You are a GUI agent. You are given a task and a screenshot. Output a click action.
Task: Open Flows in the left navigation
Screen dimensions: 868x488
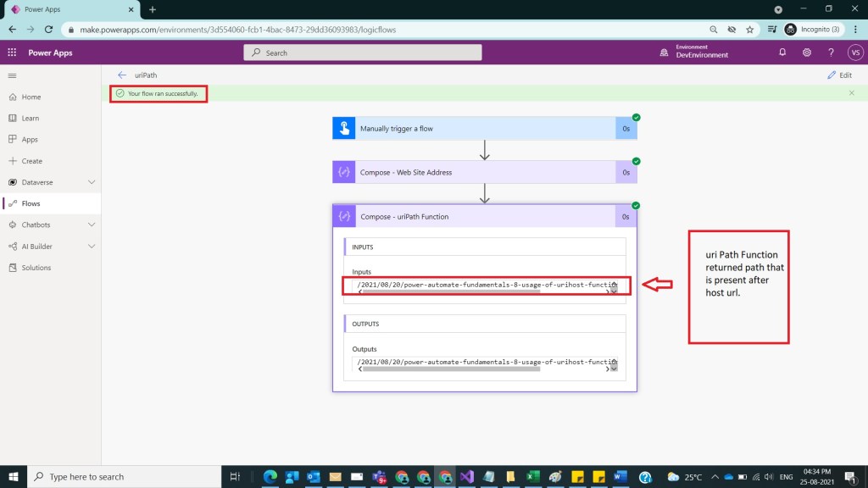point(31,203)
